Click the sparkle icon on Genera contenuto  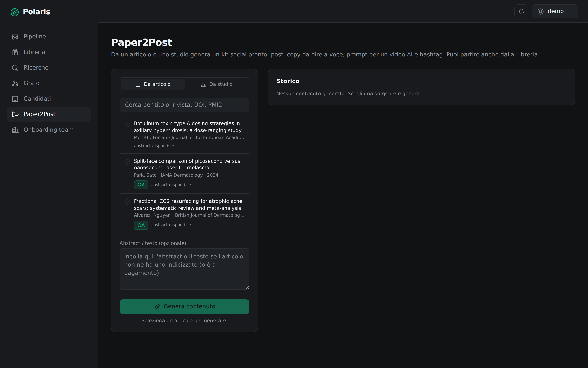click(157, 307)
